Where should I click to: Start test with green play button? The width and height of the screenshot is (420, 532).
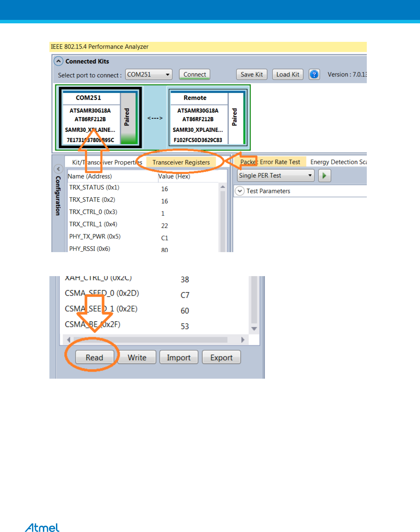(324, 176)
